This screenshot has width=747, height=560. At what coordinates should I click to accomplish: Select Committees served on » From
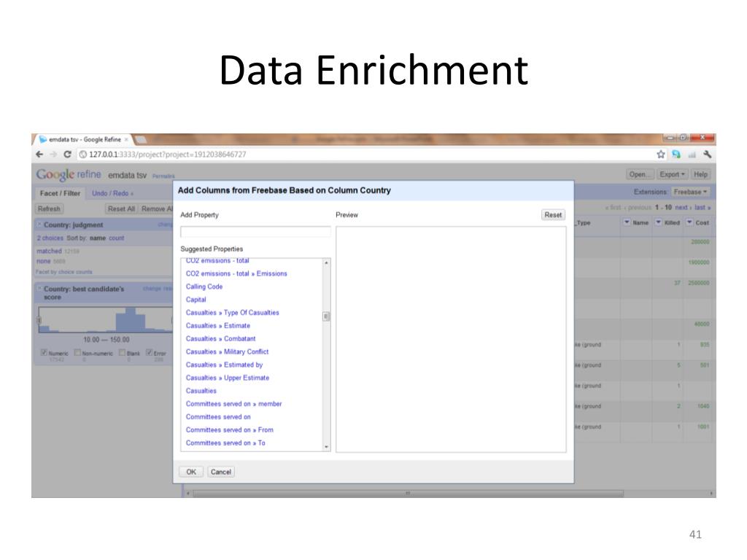tap(230, 430)
